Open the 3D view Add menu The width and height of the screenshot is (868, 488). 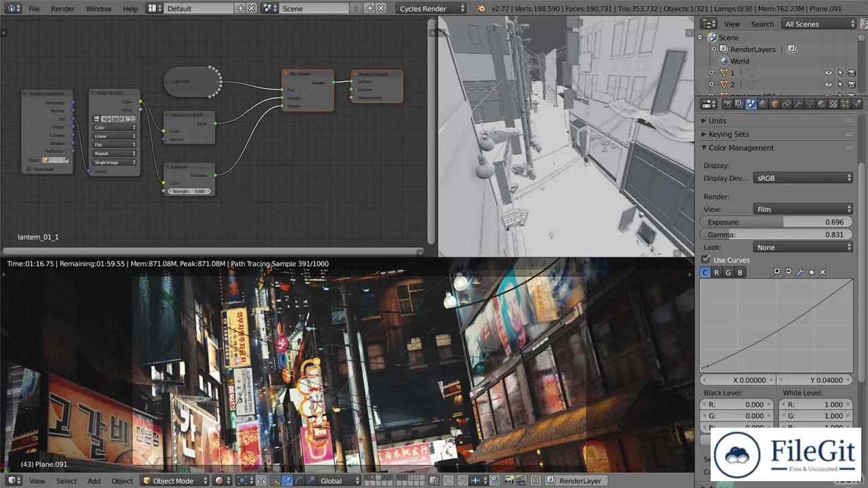(x=94, y=481)
